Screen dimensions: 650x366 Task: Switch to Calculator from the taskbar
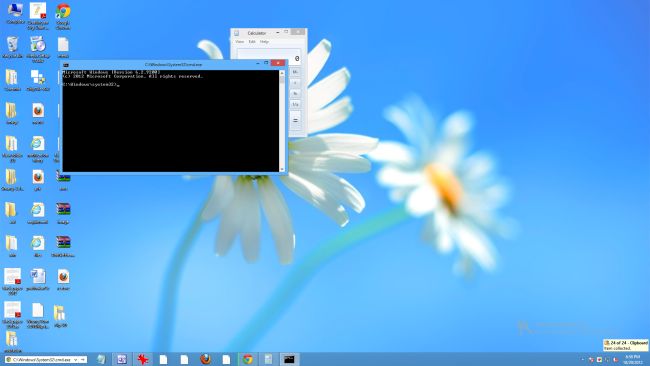tap(268, 359)
